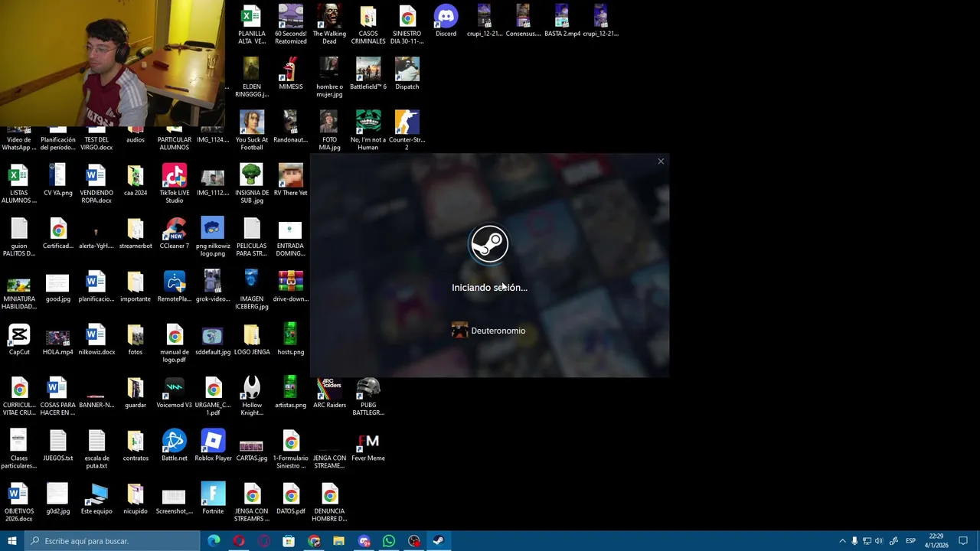
Task: Click the Iniciando sesión status text
Action: click(489, 288)
